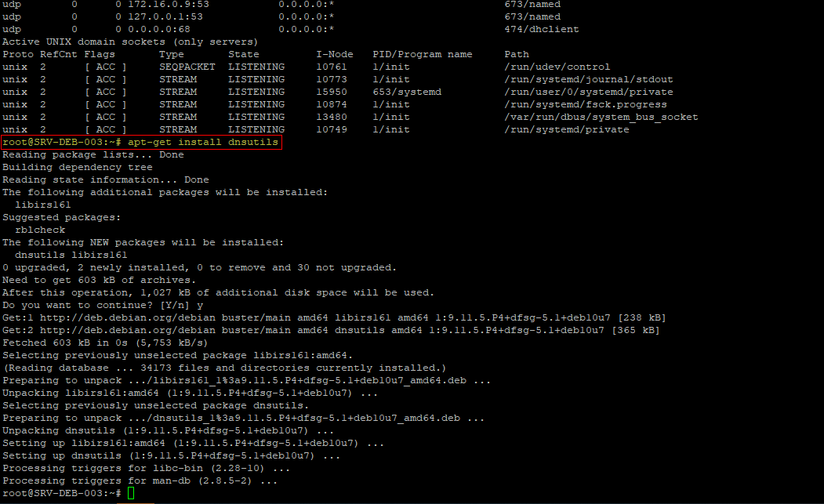Click the 'Building dependency tree' line
The image size is (824, 504).
pyautogui.click(x=78, y=167)
